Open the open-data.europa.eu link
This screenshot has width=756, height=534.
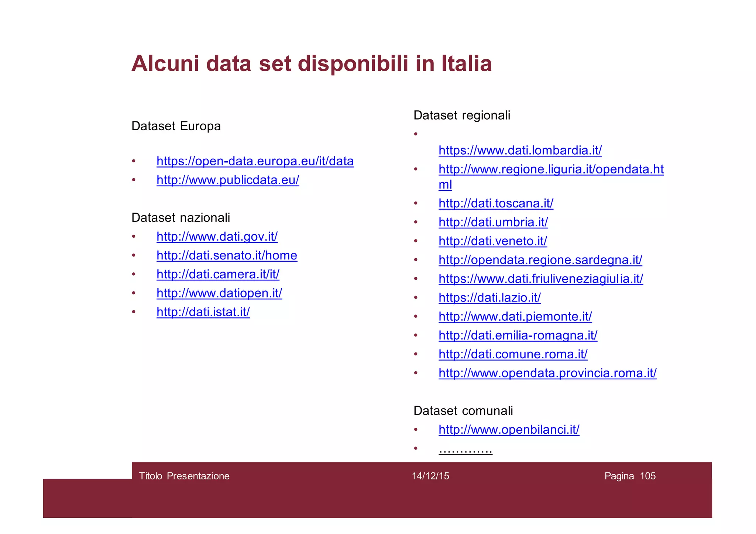[x=255, y=161]
